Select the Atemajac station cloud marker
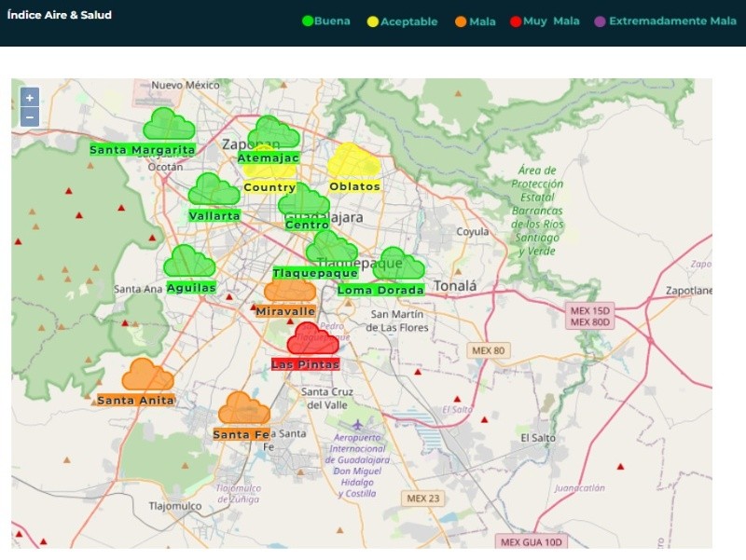 (273, 132)
